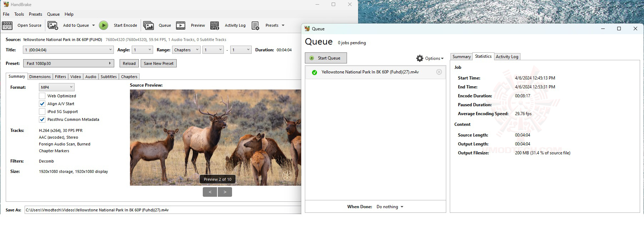Show the next source preview image
Screen dimensions: 644x231
(225, 192)
